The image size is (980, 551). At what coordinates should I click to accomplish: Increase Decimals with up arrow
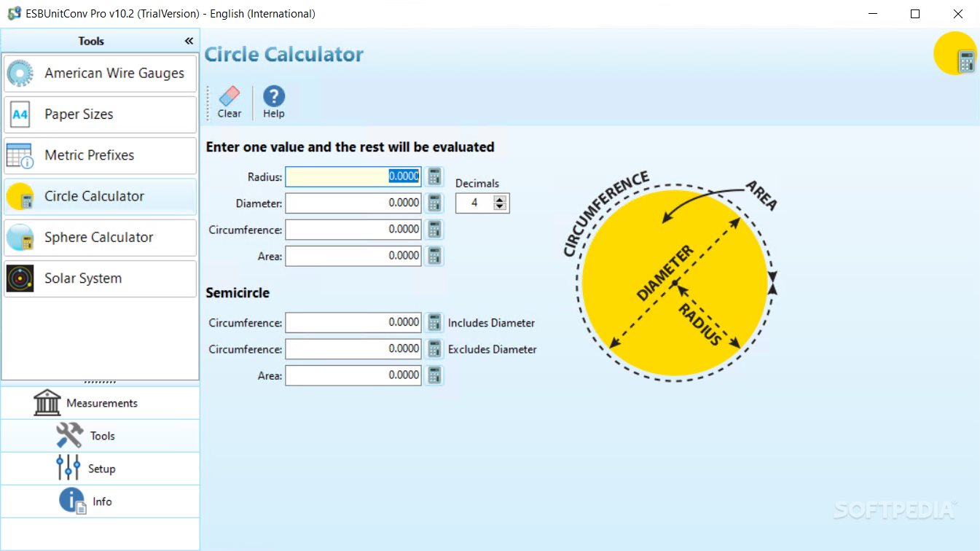(x=500, y=199)
